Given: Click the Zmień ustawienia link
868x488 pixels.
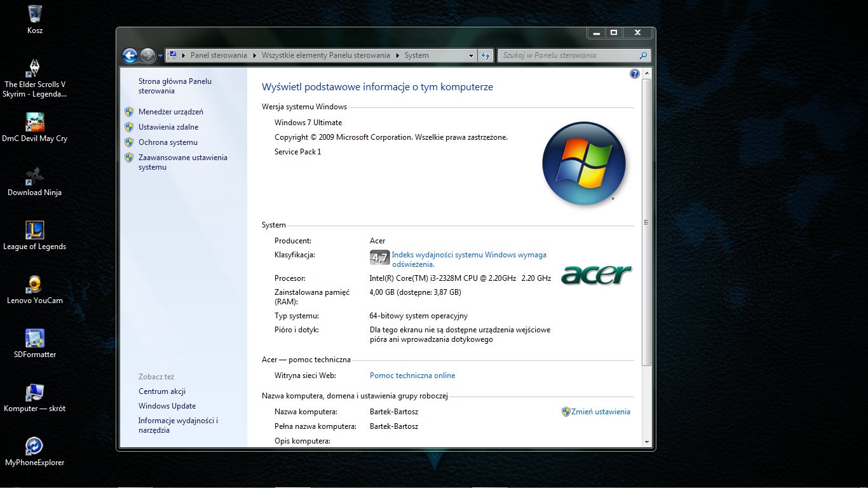Looking at the screenshot, I should click(600, 412).
